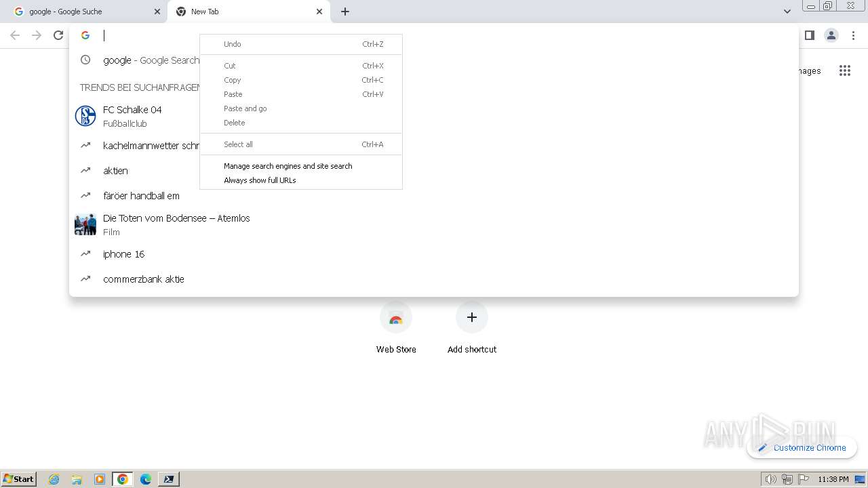The height and width of the screenshot is (488, 868).
Task: Click Undo in the context menu
Action: coord(301,44)
